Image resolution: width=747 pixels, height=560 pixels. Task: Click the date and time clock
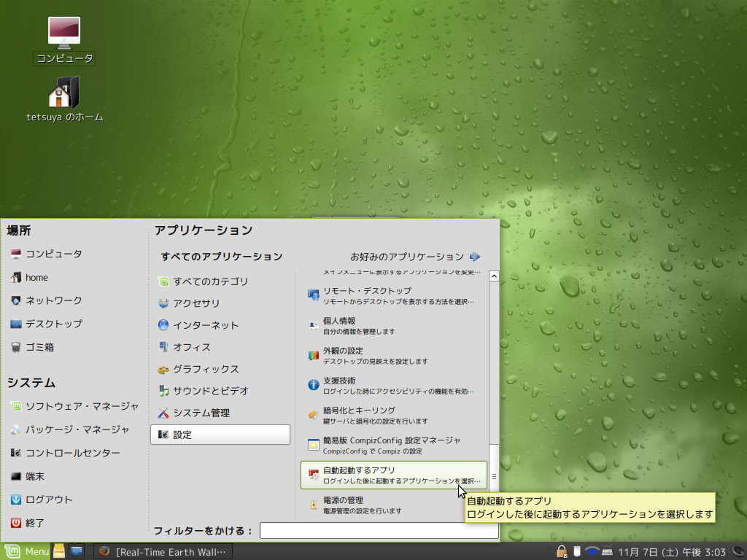click(672, 552)
